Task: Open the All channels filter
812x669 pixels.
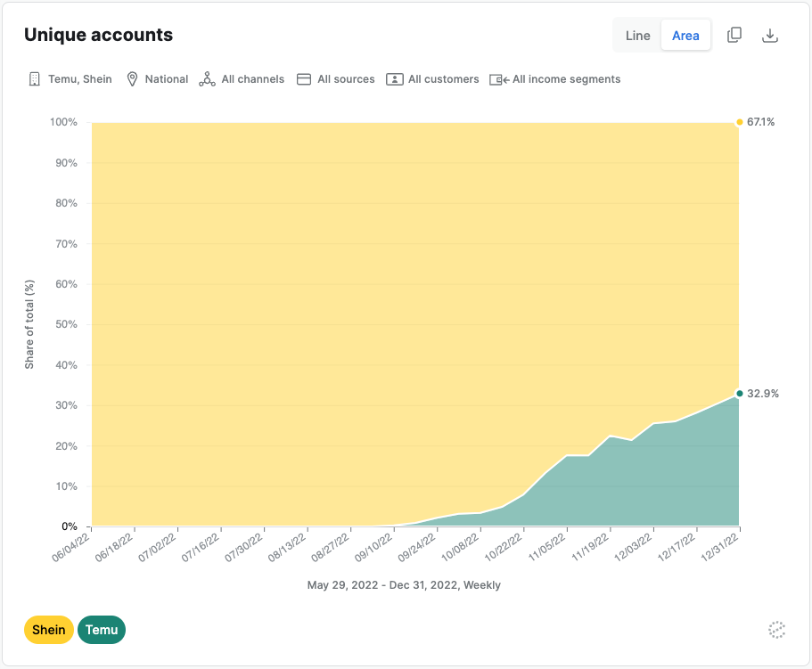Action: pyautogui.click(x=253, y=79)
